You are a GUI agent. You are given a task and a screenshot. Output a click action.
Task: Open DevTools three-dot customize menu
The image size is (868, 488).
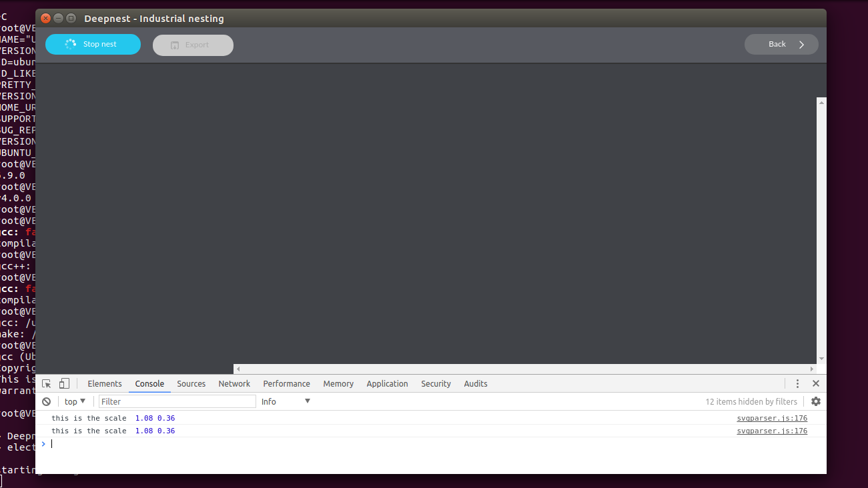pos(797,383)
